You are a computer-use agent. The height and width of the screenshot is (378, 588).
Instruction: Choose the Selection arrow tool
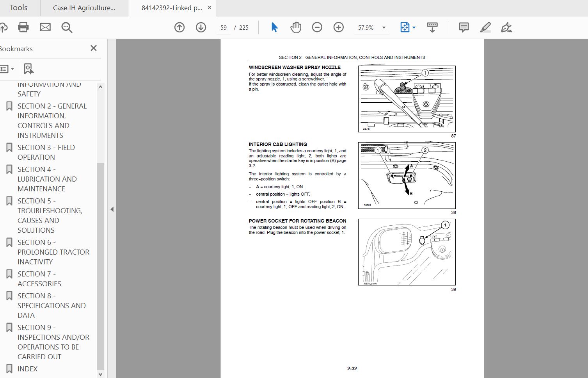click(x=274, y=27)
